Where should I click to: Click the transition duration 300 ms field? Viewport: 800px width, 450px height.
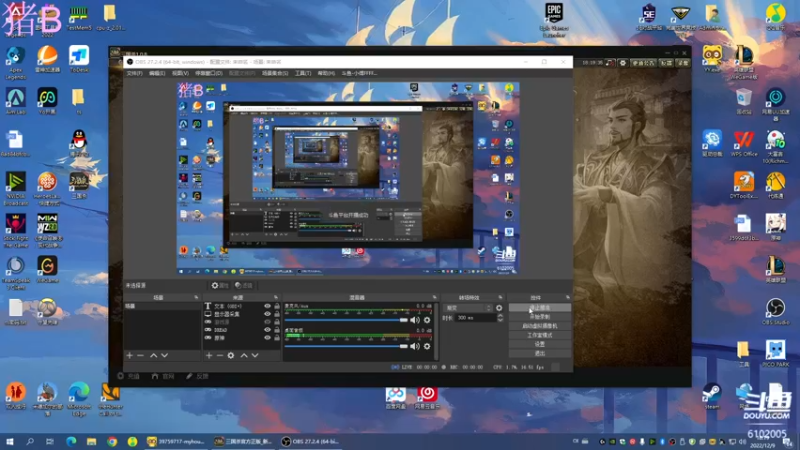pos(476,317)
